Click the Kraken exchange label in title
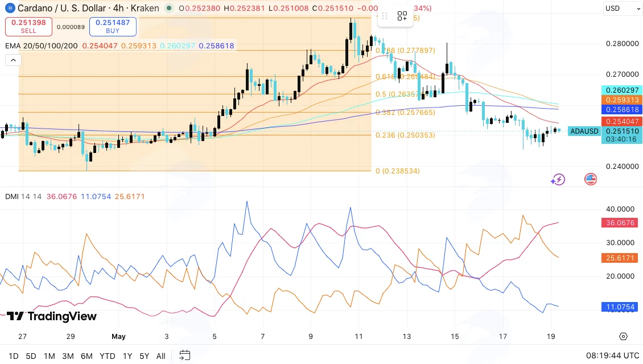The height and width of the screenshot is (364, 643). [145, 8]
